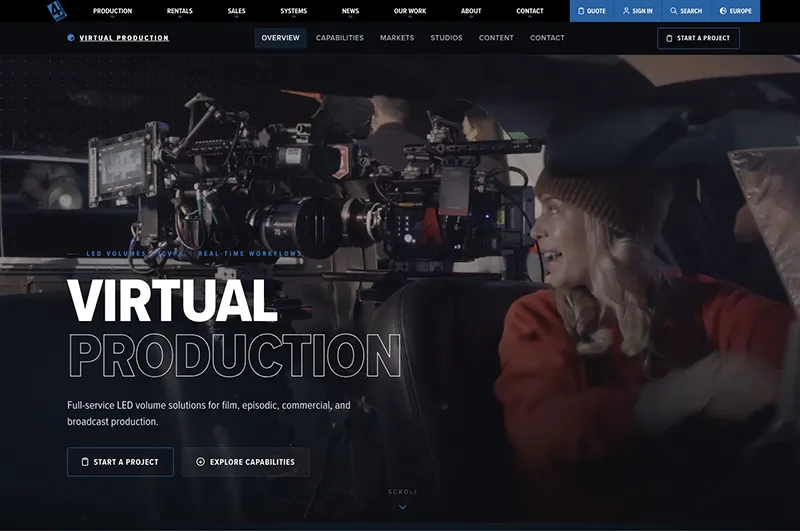Open the Our Work menu
Image resolution: width=800 pixels, height=531 pixels.
pos(410,11)
